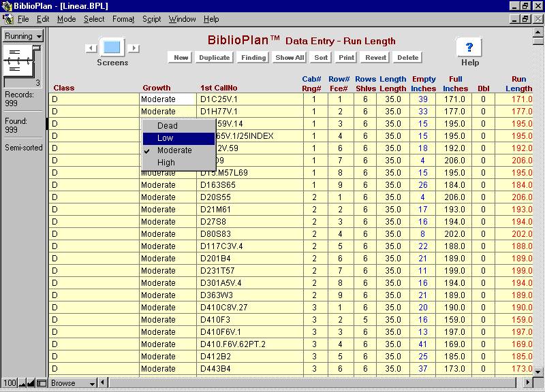Open the Window menu

click(182, 19)
